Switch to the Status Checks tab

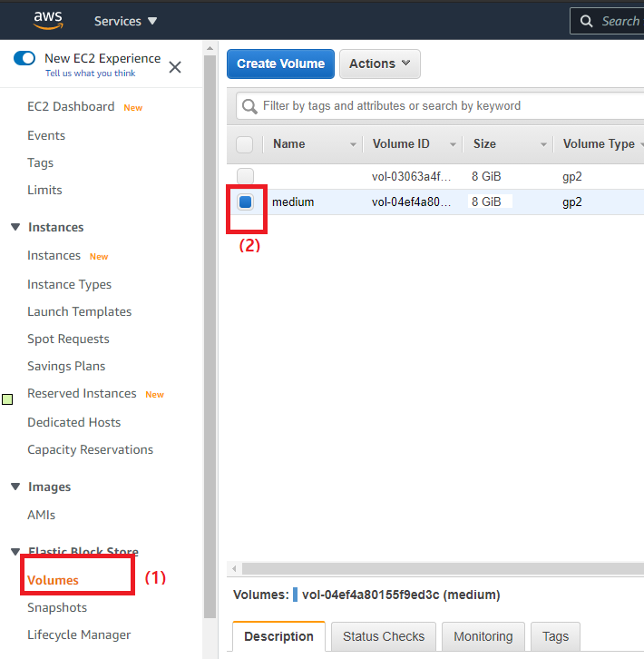click(x=384, y=636)
